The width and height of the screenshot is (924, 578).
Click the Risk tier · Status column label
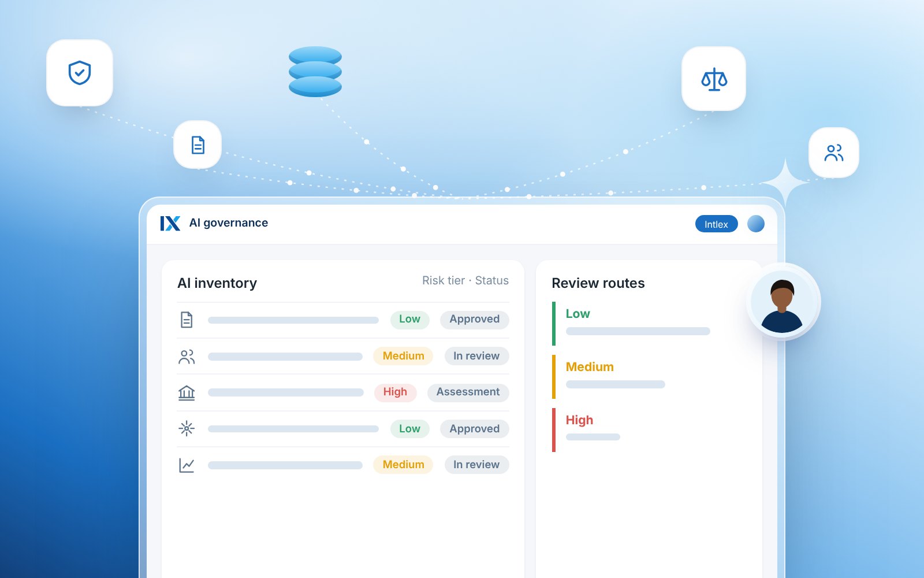(465, 280)
